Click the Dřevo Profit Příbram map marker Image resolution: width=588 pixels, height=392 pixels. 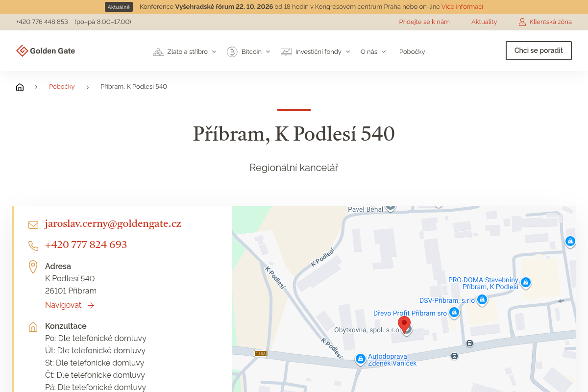454,312
